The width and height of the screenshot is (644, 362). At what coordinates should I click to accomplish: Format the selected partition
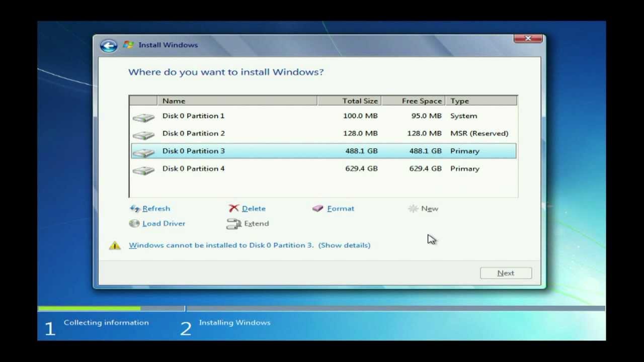coord(341,208)
